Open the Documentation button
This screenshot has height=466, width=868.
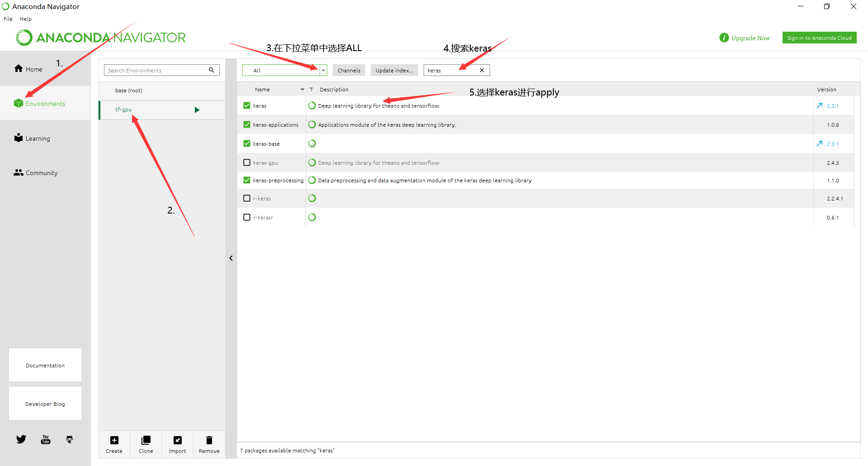[45, 365]
